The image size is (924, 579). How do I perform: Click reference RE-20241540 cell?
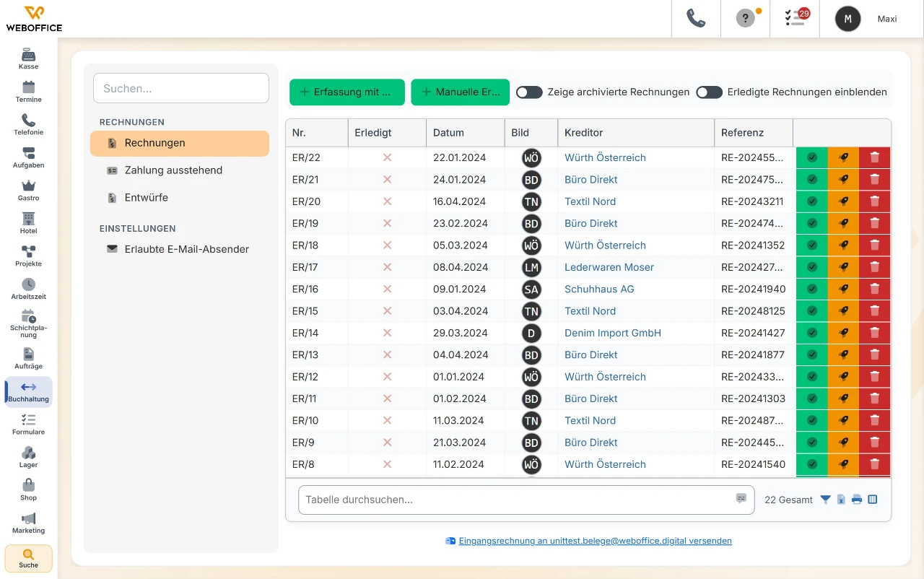pos(753,464)
